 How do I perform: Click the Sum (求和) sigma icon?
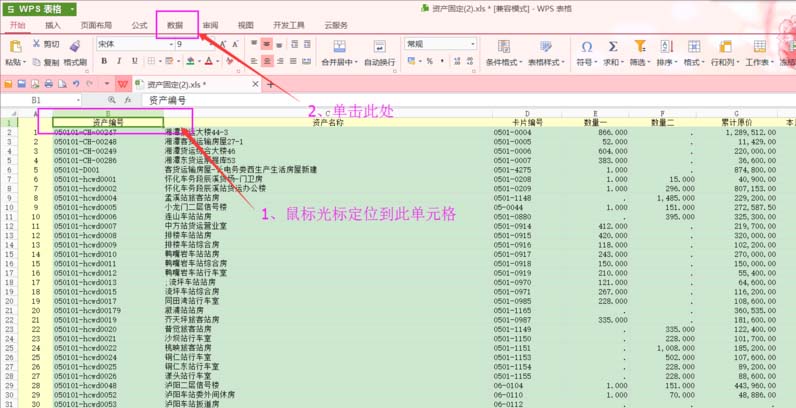[612, 47]
